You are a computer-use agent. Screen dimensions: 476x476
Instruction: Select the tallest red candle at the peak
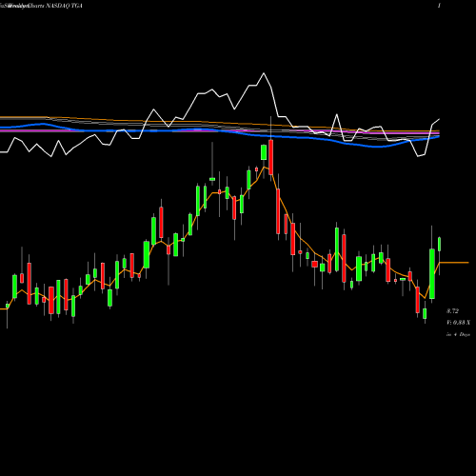[270, 157]
